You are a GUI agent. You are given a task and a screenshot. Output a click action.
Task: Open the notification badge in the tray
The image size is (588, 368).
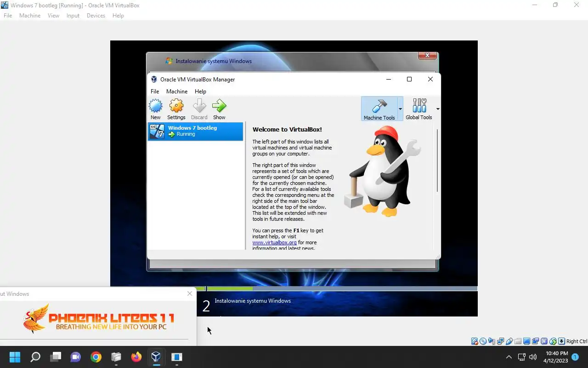(575, 357)
